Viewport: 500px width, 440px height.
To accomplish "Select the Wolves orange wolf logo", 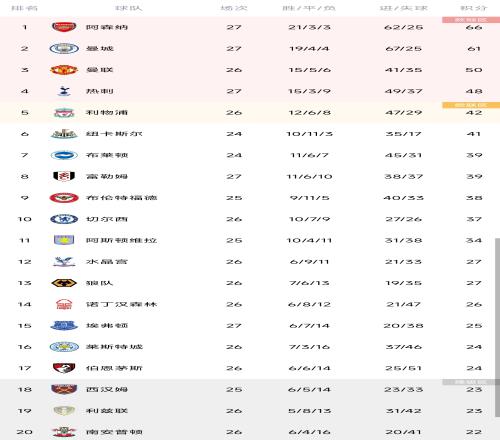I will pyautogui.click(x=64, y=283).
